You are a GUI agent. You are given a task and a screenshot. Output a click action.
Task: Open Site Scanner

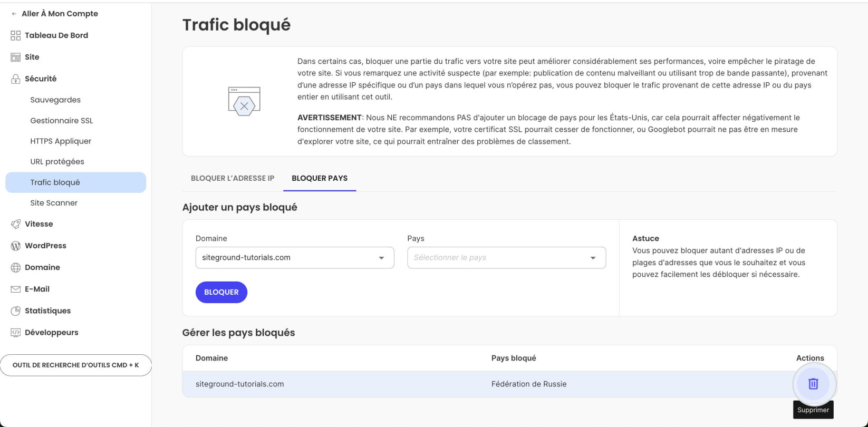[x=54, y=202]
